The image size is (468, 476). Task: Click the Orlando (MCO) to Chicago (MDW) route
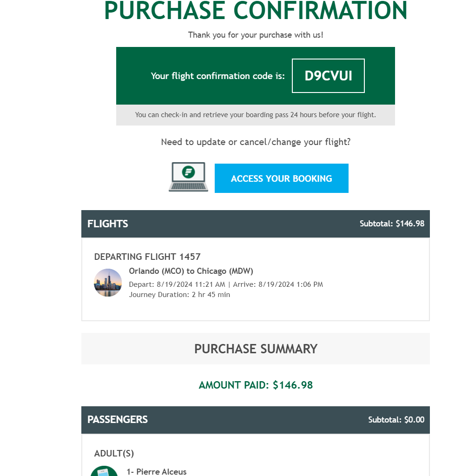[x=191, y=271]
